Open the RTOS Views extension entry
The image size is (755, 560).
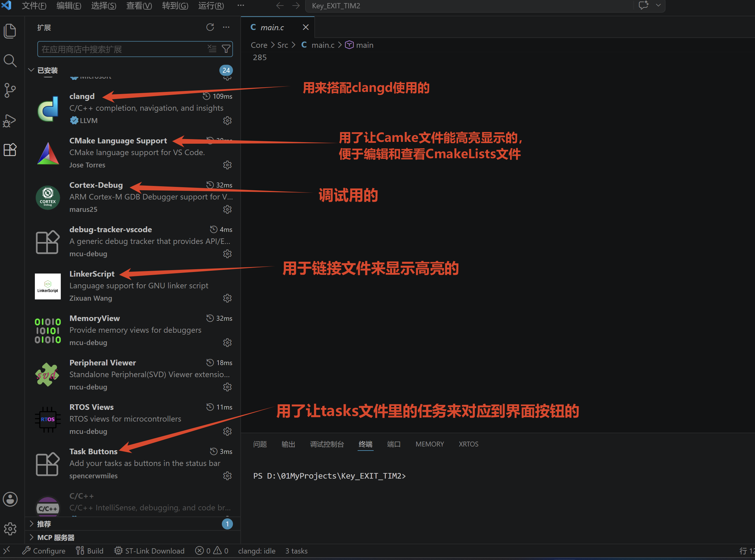133,419
